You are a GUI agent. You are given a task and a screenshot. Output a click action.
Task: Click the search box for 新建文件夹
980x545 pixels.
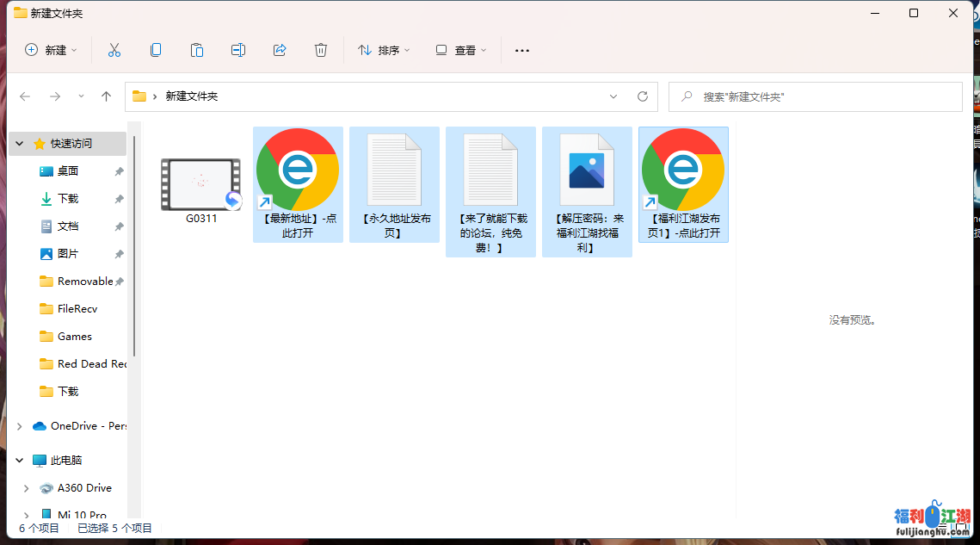(815, 96)
